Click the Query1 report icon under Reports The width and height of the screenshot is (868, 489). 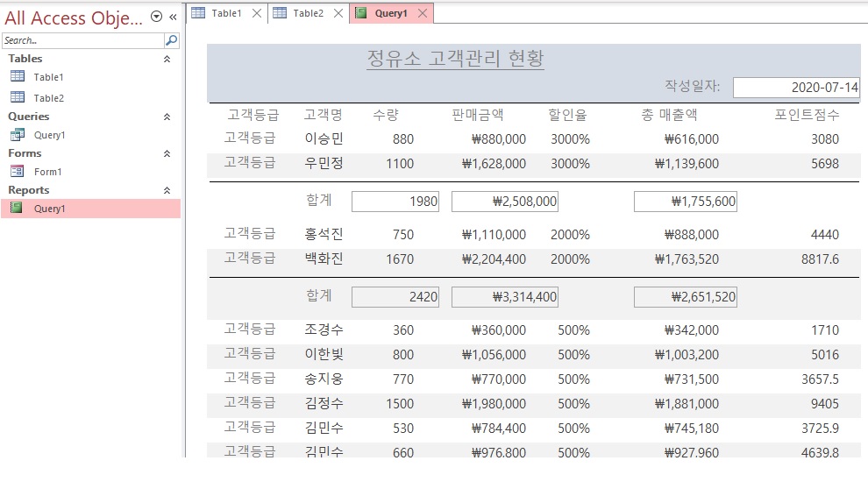coord(17,209)
